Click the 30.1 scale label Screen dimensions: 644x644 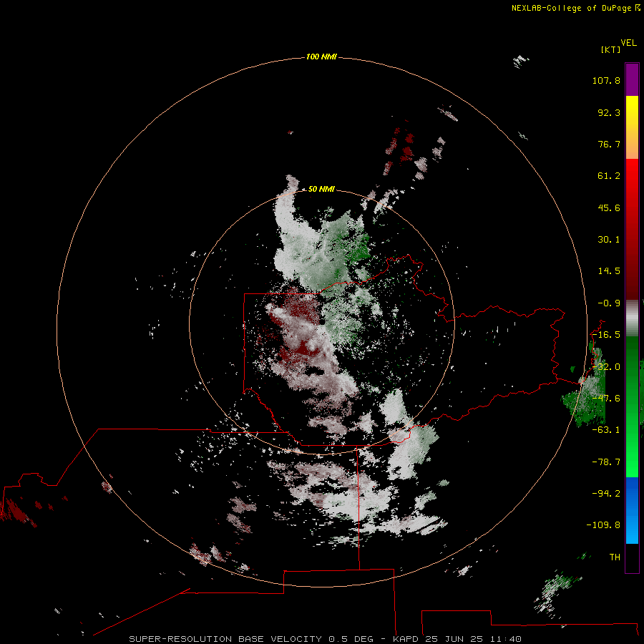click(x=609, y=240)
